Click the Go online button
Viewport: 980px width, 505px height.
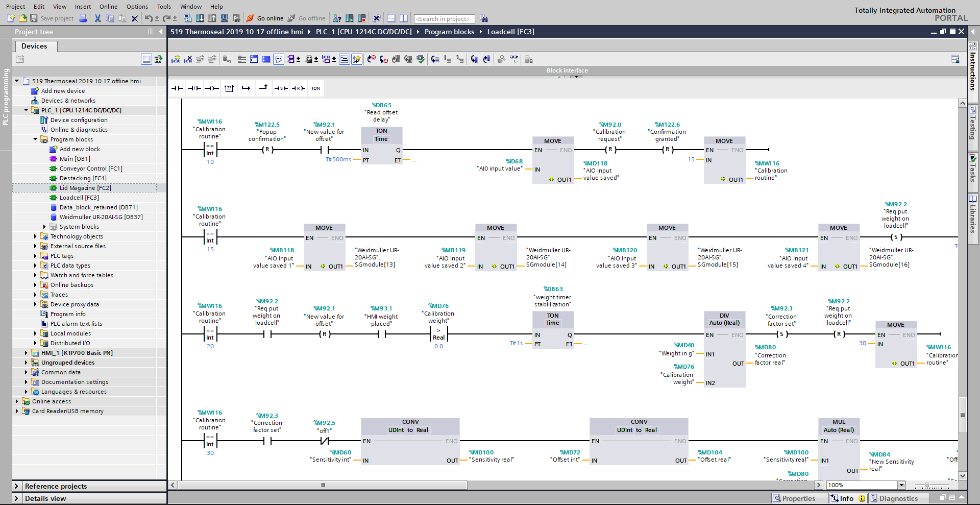[265, 18]
